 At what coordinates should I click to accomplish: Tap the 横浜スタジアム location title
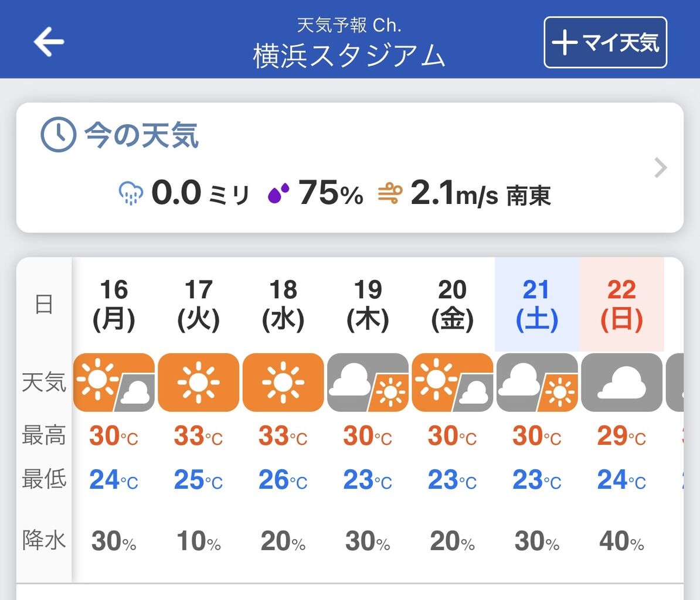(x=349, y=56)
